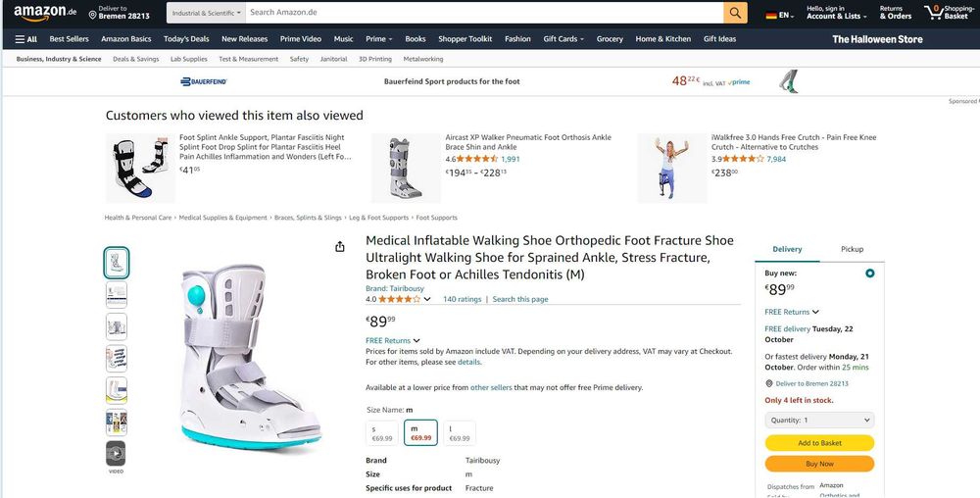Select size s option

coord(382,433)
